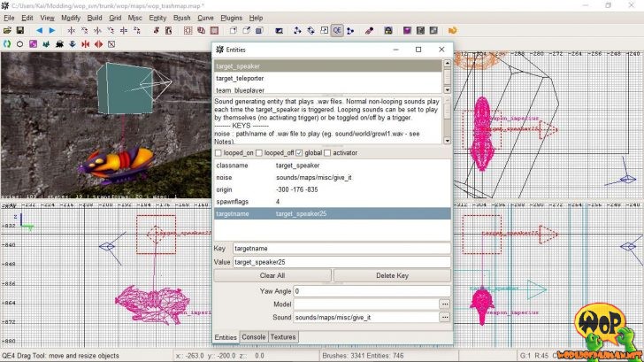The image size is (644, 362).
Task: Uncheck the global spawnflag checkbox
Action: pos(299,153)
